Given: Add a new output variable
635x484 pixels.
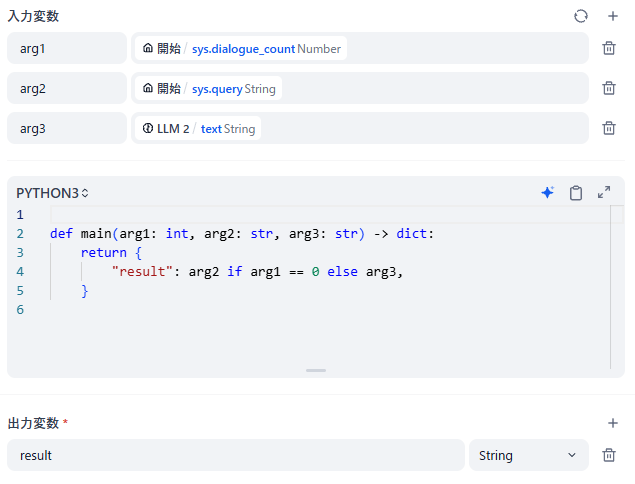Looking at the screenshot, I should pos(613,423).
